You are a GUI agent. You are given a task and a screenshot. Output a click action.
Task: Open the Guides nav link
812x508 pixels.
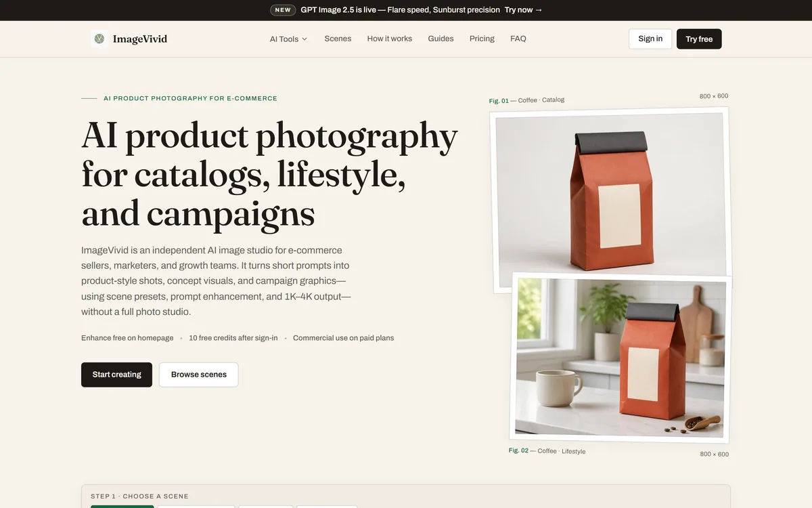tap(441, 39)
